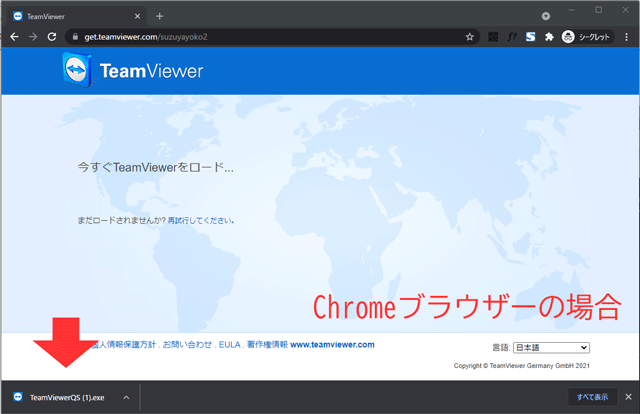The image size is (640, 414).
Task: Open the 著作権情報 copyright info link
Action: coord(267,345)
